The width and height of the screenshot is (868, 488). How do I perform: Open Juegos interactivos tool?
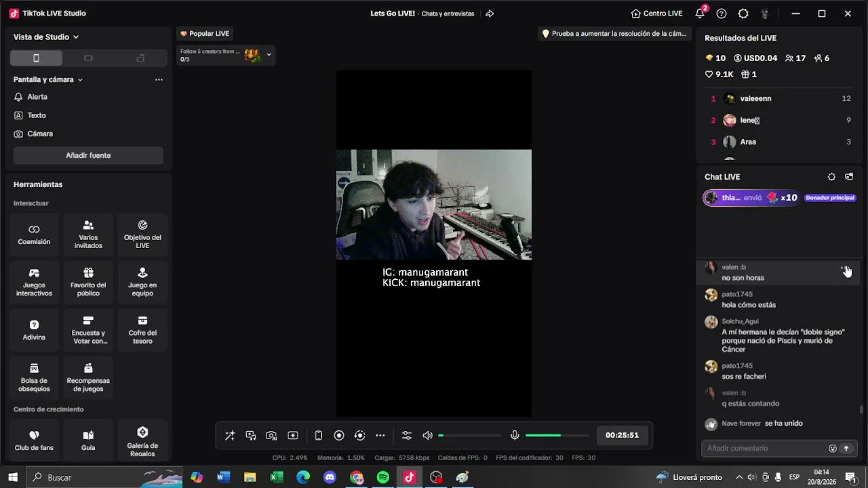pos(34,283)
